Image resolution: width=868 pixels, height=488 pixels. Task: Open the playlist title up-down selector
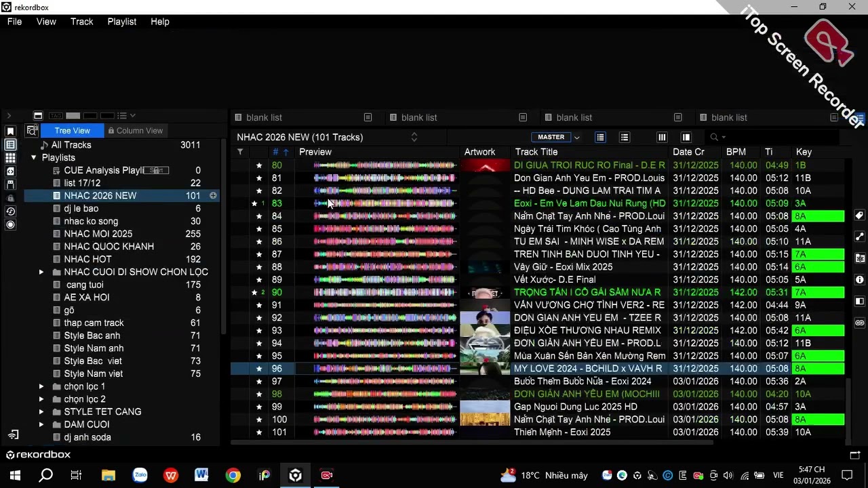pos(414,137)
